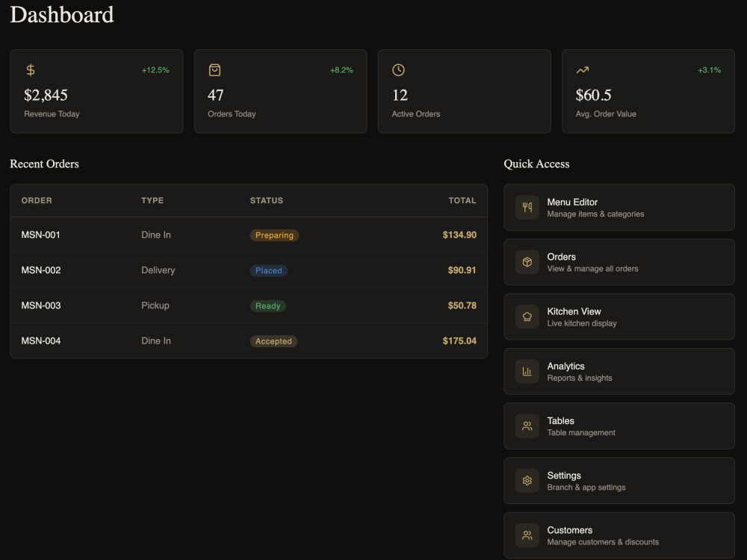Click the Active Orders label
The width and height of the screenshot is (747, 560).
[x=416, y=113]
